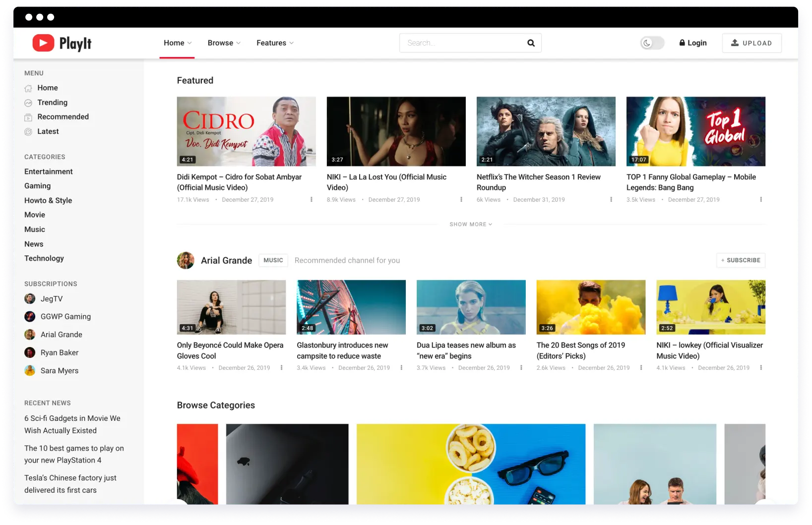Open Glastonbury ferris wheel thumbnail
812x525 pixels.
(x=351, y=307)
